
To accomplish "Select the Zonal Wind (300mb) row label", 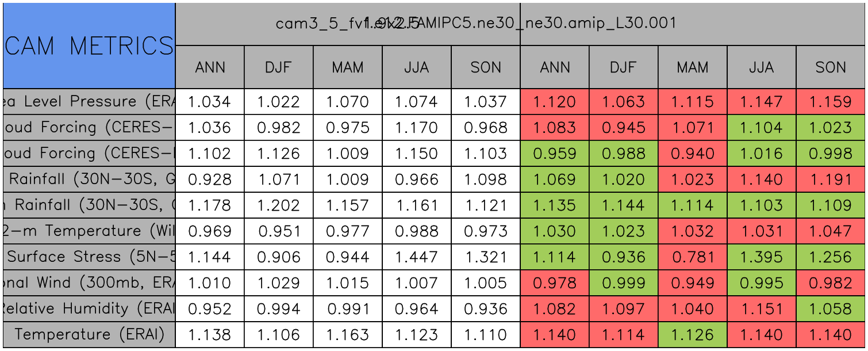I will pos(89,283).
